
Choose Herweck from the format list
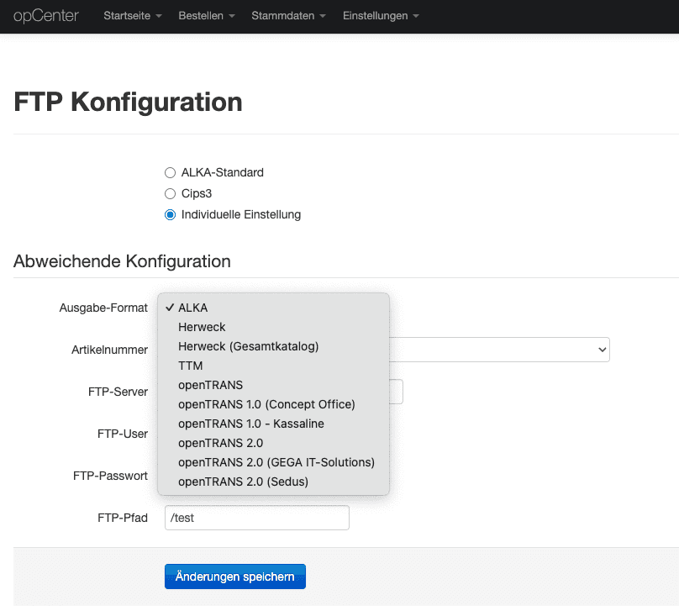(273, 327)
